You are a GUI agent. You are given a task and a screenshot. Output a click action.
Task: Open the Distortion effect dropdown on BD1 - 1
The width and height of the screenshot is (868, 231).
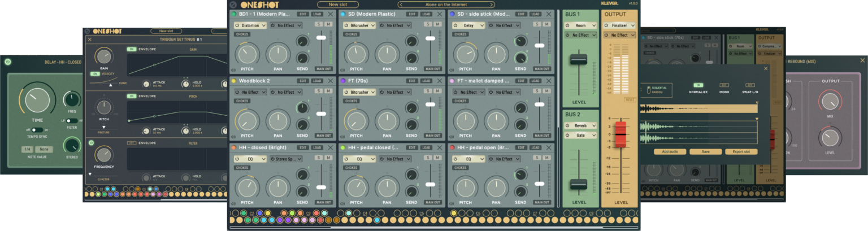point(250,25)
